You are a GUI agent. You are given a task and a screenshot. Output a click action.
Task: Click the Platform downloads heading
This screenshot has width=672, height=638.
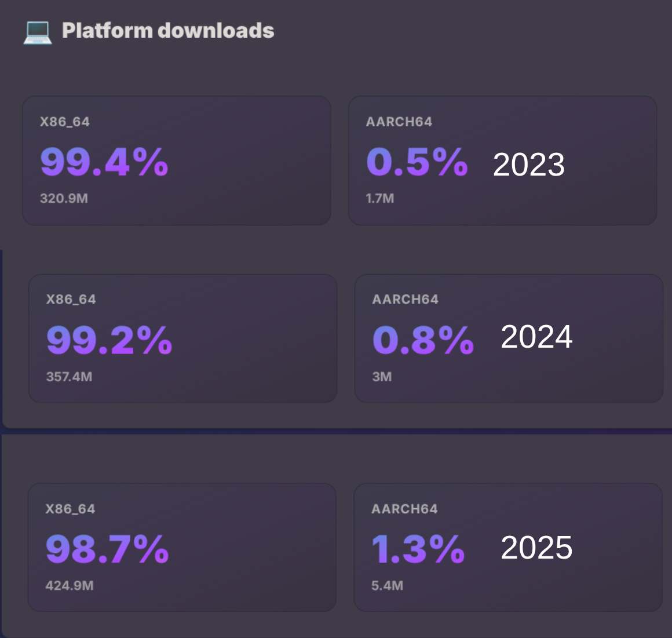pos(168,31)
